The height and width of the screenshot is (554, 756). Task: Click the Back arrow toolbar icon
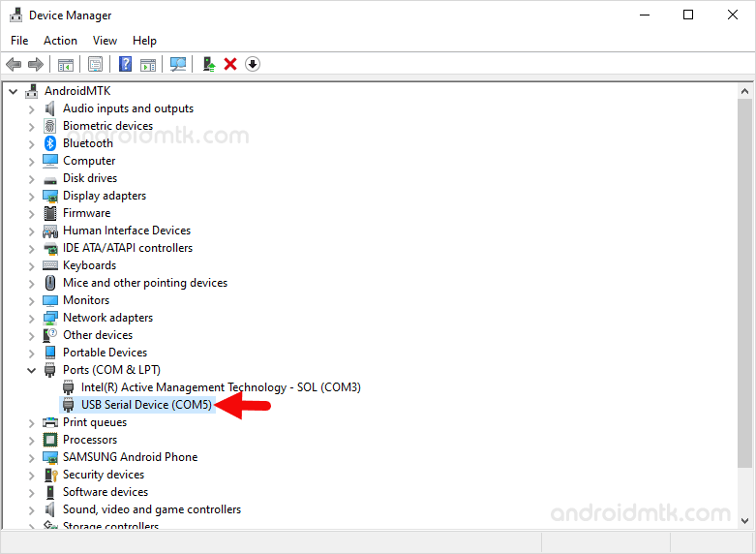(x=14, y=64)
